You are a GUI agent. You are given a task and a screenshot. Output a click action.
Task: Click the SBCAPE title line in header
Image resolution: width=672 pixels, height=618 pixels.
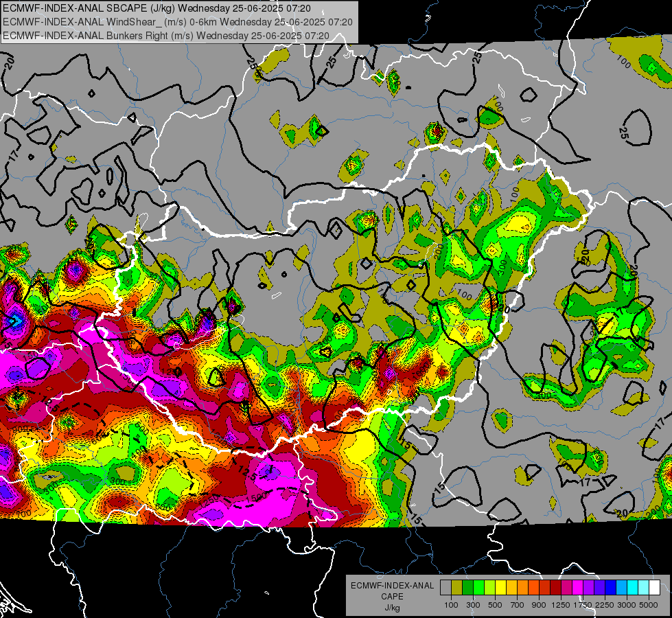157,8
